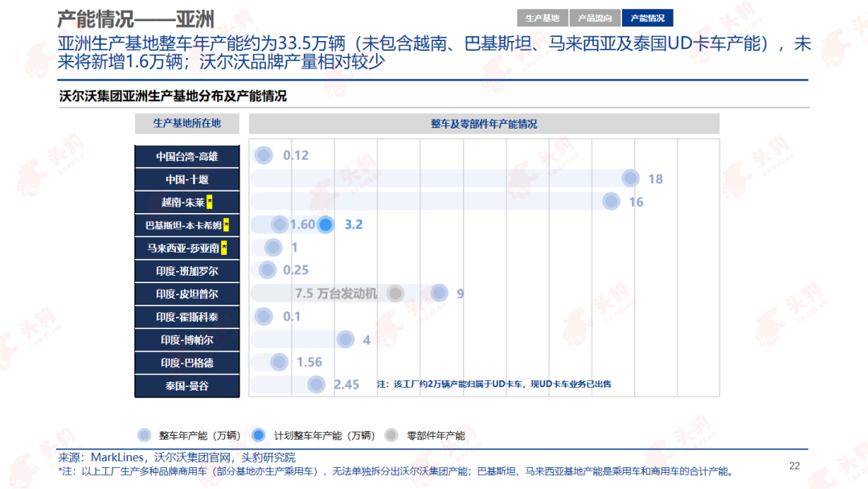Click the value 0.1
Viewport: 868px width, 489px height.
292,317
